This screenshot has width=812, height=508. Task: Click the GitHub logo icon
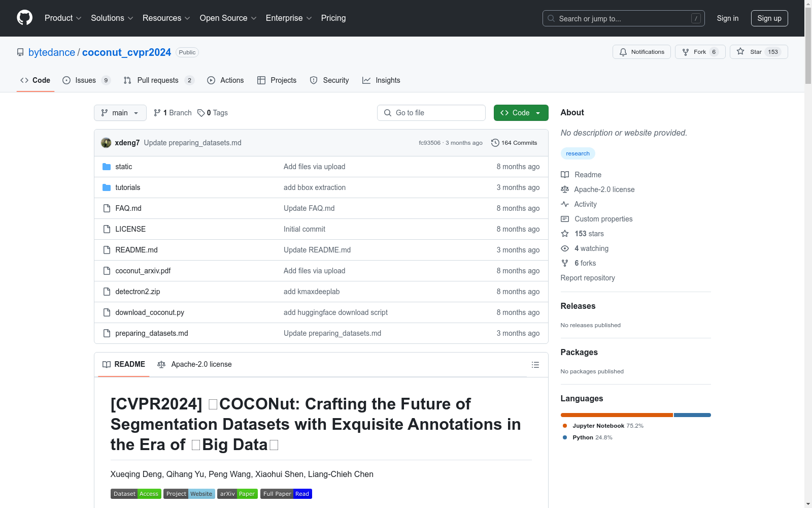coord(24,18)
